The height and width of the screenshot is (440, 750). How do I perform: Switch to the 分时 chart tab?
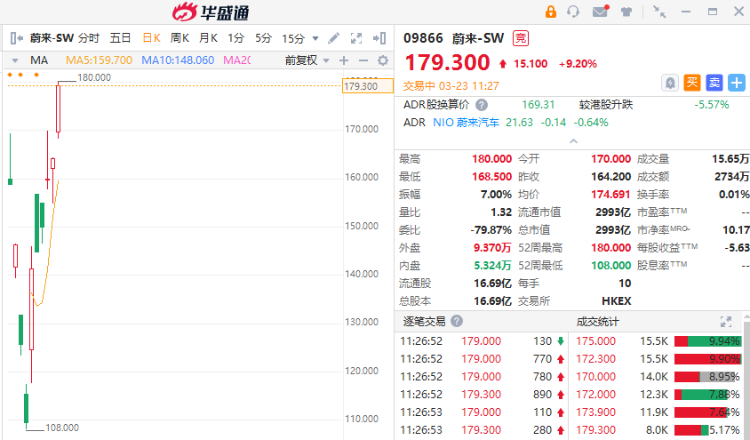(x=89, y=38)
